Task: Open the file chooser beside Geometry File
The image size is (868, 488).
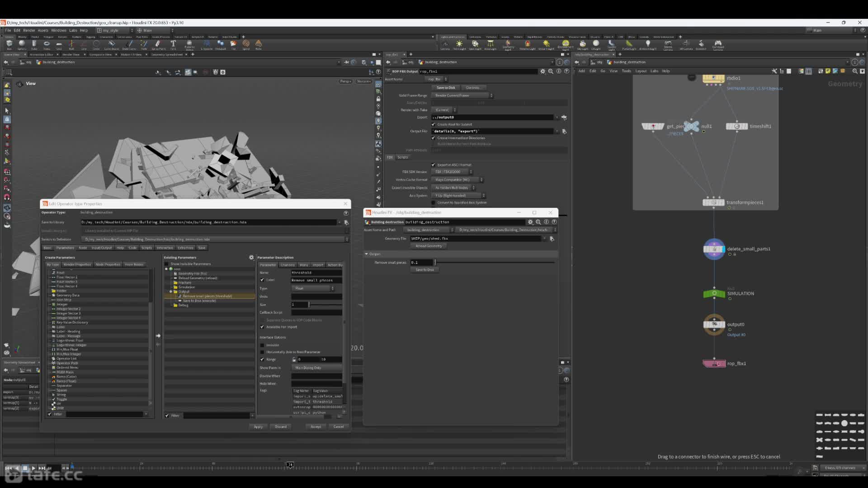Action: pos(552,239)
